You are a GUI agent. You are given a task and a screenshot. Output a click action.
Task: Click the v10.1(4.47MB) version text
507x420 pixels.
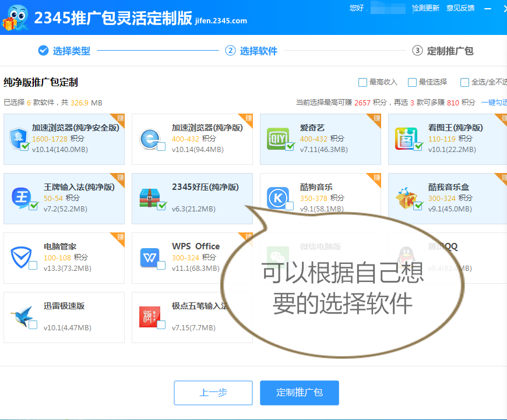tap(68, 328)
